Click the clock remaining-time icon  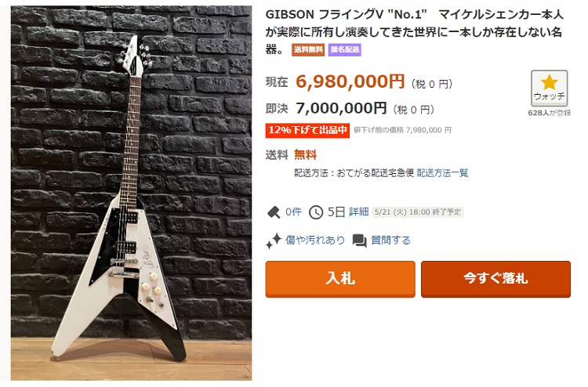[316, 212]
